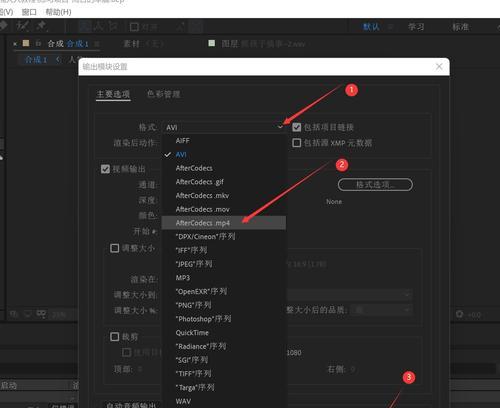Toggle mask visibility icon under the viewer

[x=41, y=314]
